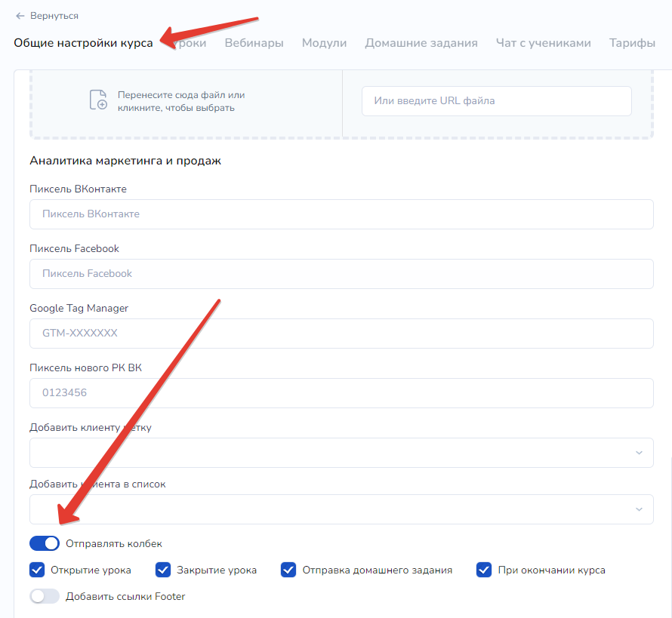Viewport: 672px width, 618px height.
Task: Click the back arrow next to Вернуться
Action: 20,16
